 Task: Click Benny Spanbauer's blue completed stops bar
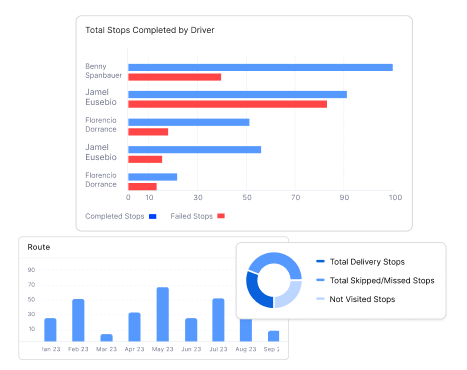click(x=260, y=67)
